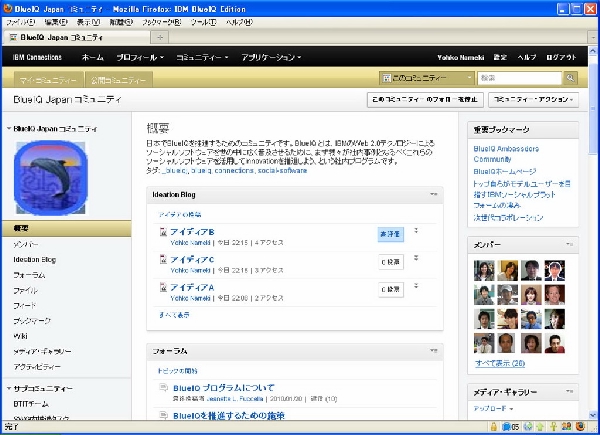600x435 pixels.
Task: Click the idea icon beside アイディアA
Action: coord(163,288)
